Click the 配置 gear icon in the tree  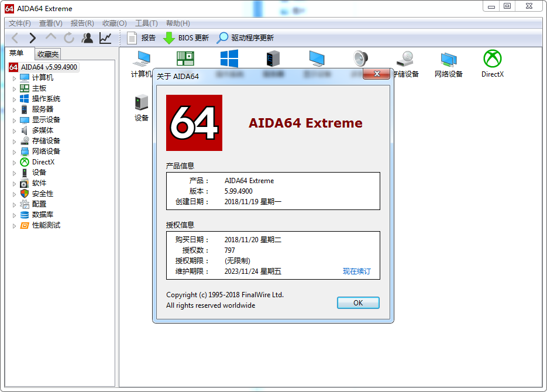point(25,204)
